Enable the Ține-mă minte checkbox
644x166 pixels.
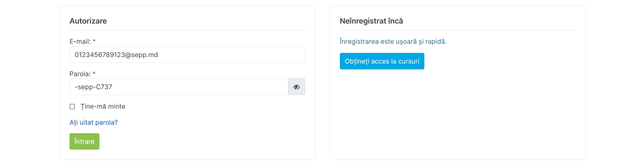pos(72,107)
